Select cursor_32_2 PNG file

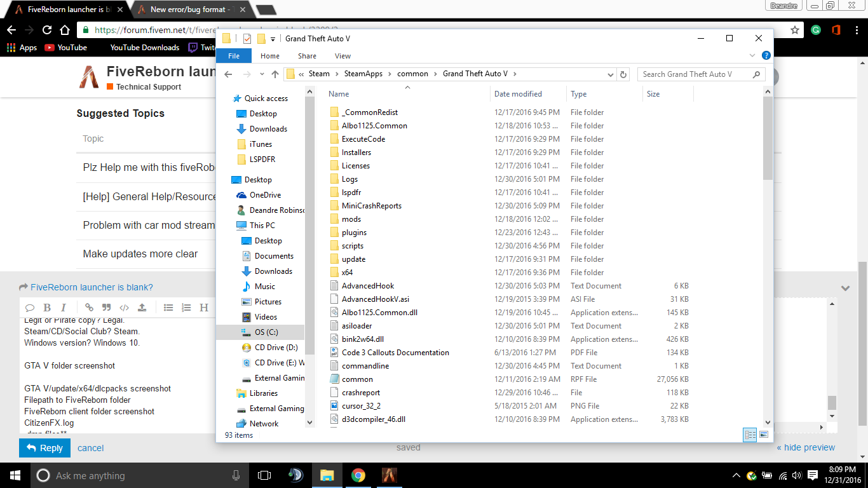pos(361,406)
